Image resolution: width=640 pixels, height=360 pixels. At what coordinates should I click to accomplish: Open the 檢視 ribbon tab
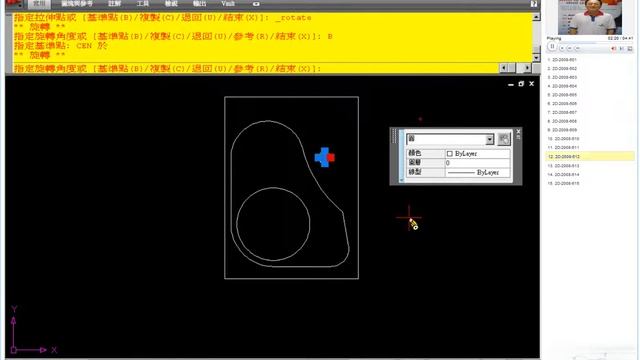[171, 4]
